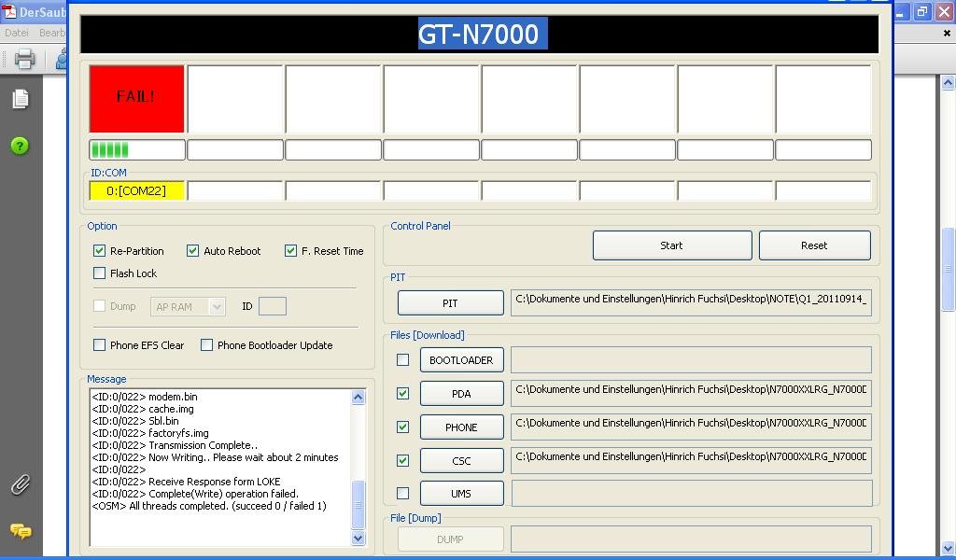The width and height of the screenshot is (956, 560).
Task: Click the Reader window scroll-up arrow
Action: (948, 83)
